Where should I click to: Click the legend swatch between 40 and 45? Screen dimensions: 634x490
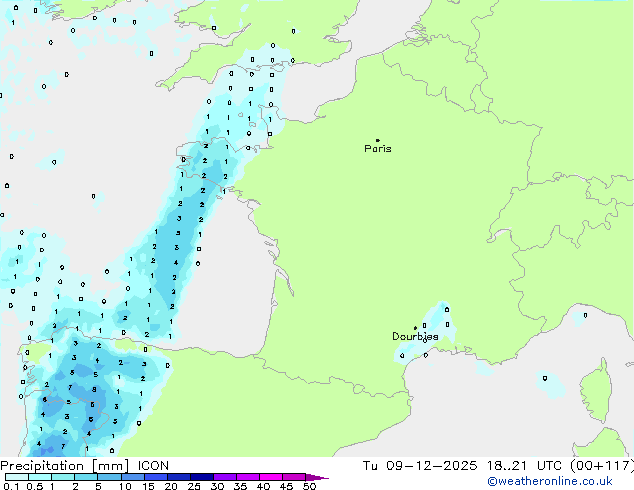[x=271, y=477]
